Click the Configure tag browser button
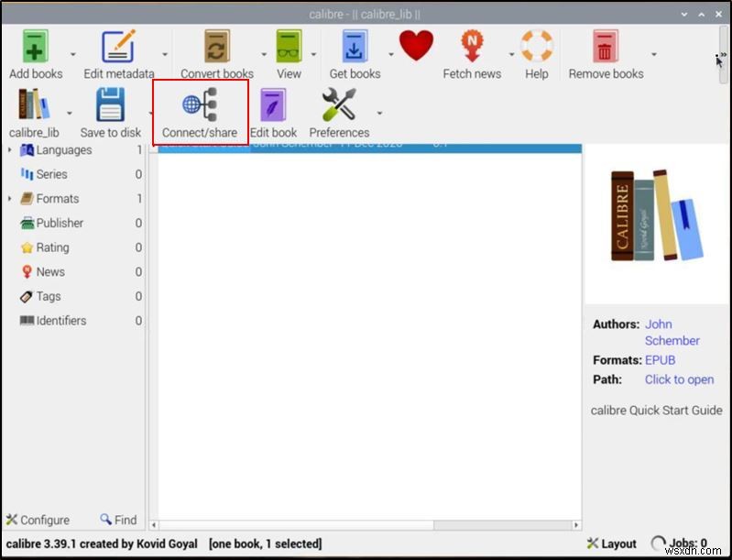The image size is (732, 560). point(38,520)
